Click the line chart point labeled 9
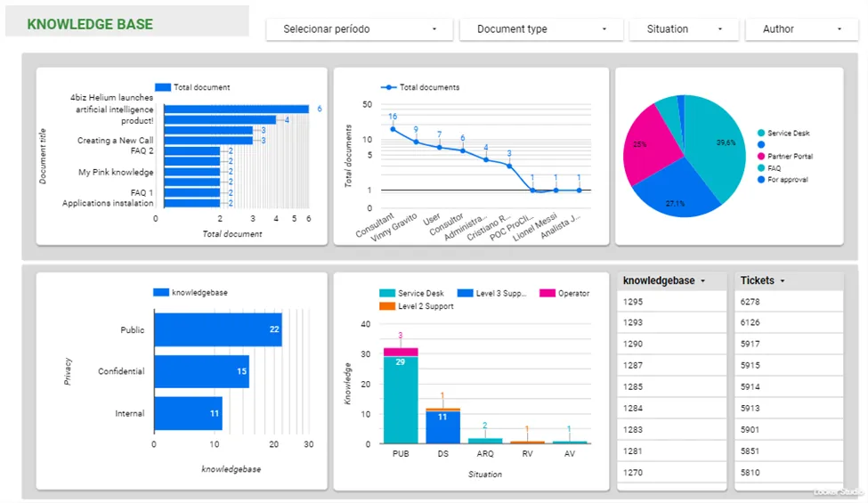The image size is (868, 503). (x=417, y=142)
